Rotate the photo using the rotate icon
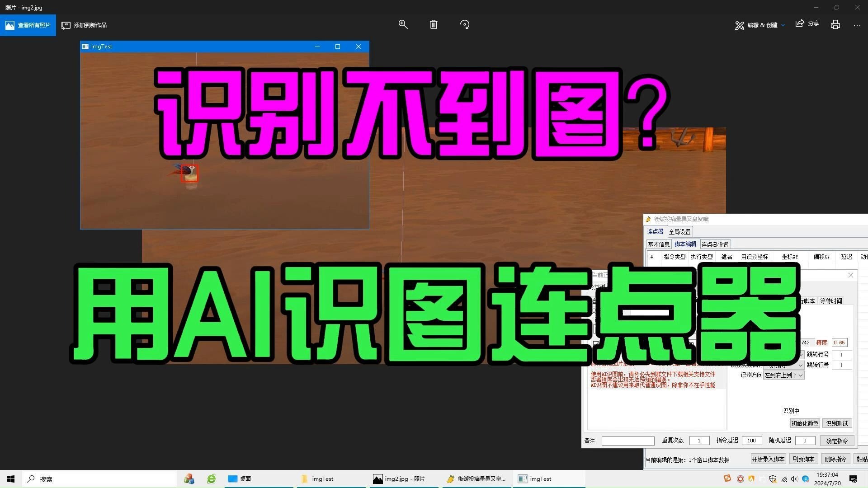The image size is (868, 488). 465,24
